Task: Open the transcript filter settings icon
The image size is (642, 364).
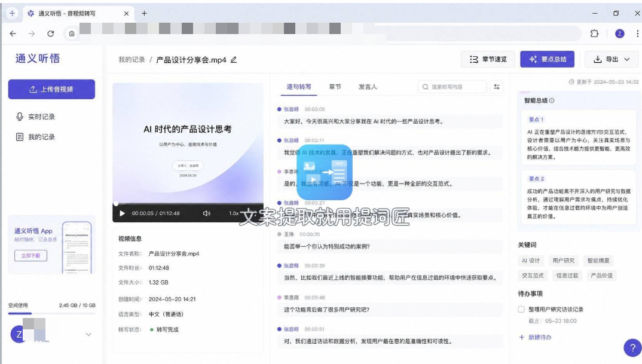Action: pyautogui.click(x=497, y=87)
